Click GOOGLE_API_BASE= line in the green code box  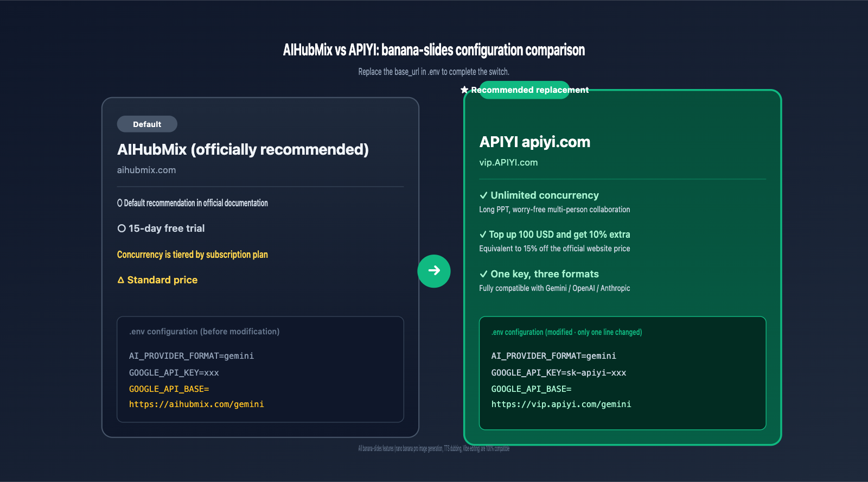point(532,389)
